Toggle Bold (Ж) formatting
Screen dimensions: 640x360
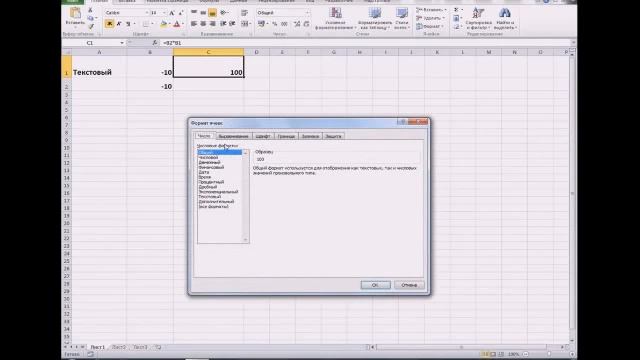pyautogui.click(x=109, y=24)
